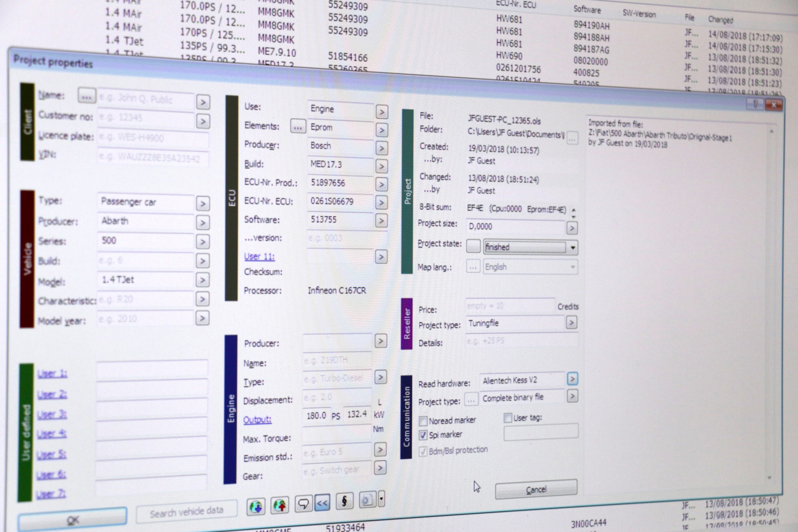This screenshot has height=532, width=798.
Task: Enable the Noread marker checkbox
Action: 424,420
